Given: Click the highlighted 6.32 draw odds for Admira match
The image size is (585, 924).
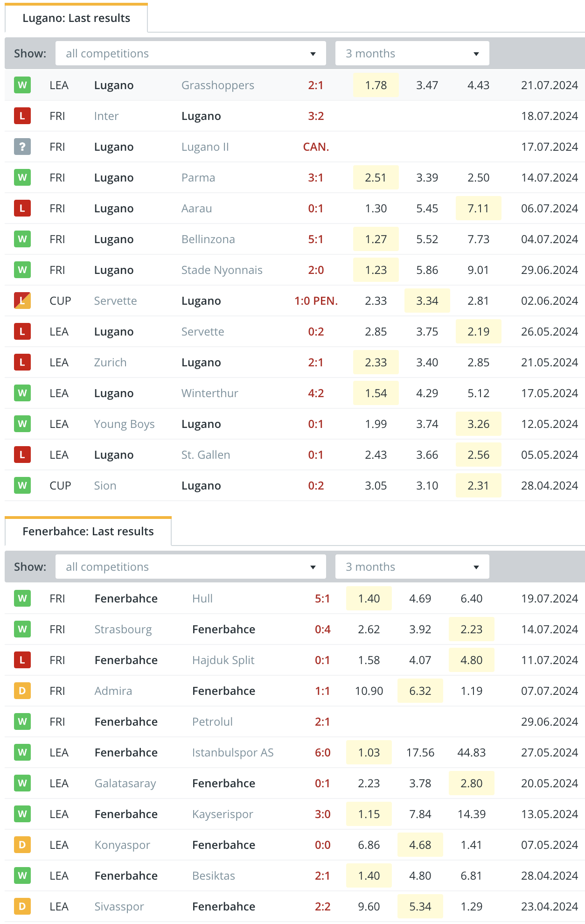Looking at the screenshot, I should pos(420,691).
